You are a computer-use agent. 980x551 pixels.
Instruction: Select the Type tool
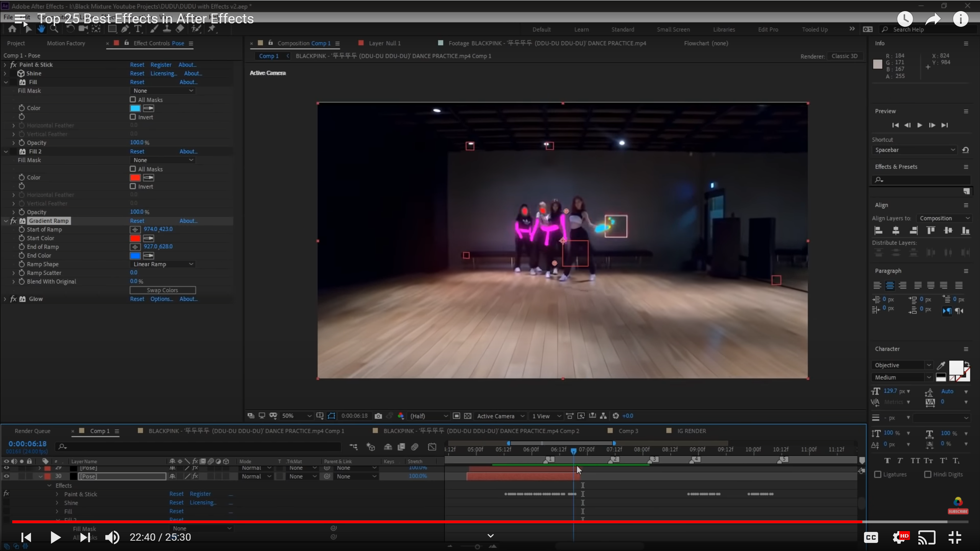pos(138,29)
